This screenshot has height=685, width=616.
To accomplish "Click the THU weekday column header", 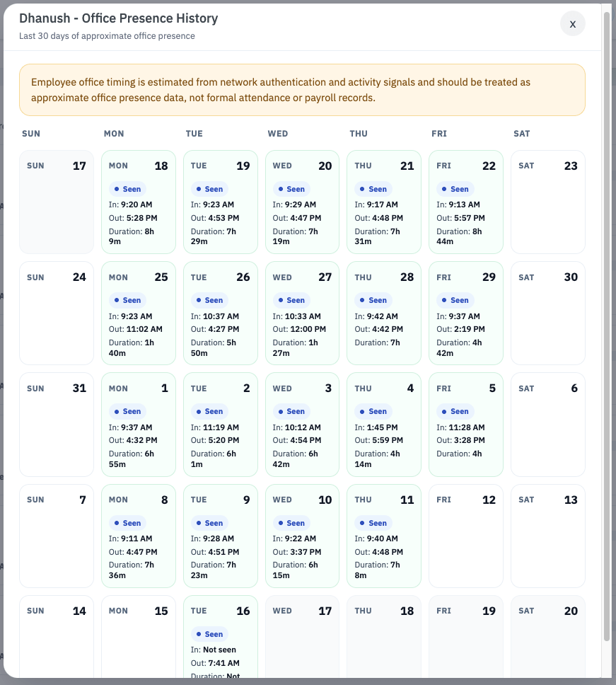I will point(359,134).
